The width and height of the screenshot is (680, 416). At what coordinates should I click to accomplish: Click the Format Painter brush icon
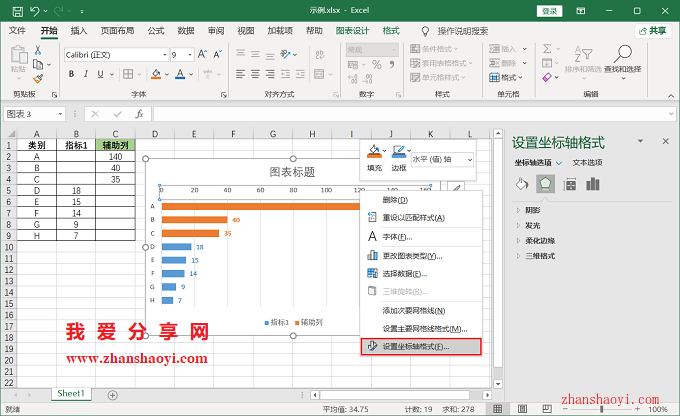pos(38,79)
